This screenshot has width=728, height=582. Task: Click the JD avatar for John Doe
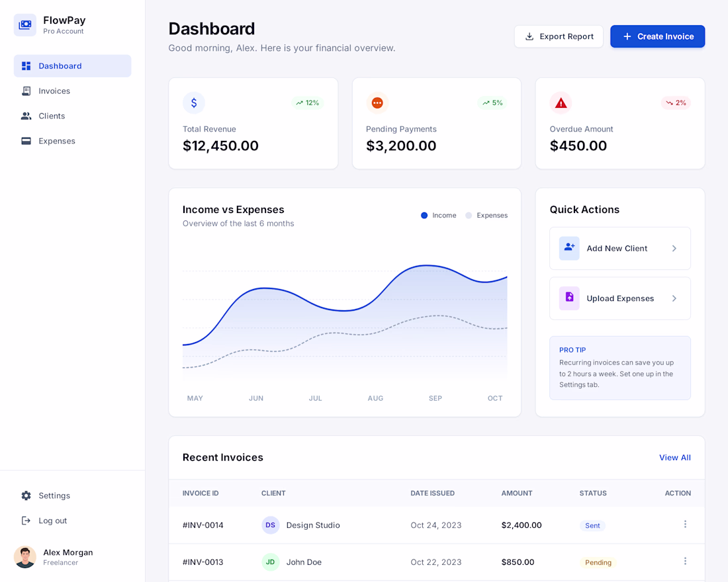click(x=270, y=562)
